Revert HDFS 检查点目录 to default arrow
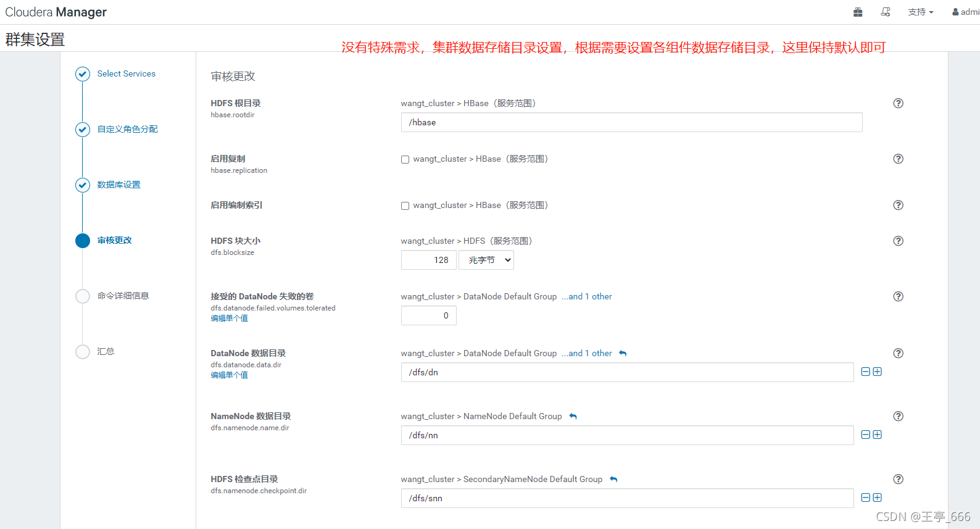 click(613, 479)
